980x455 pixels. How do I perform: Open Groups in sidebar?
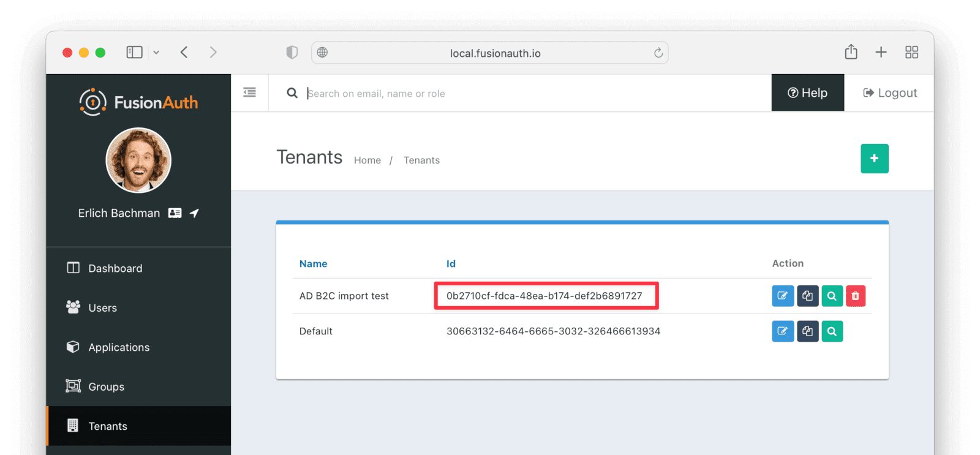click(138, 386)
